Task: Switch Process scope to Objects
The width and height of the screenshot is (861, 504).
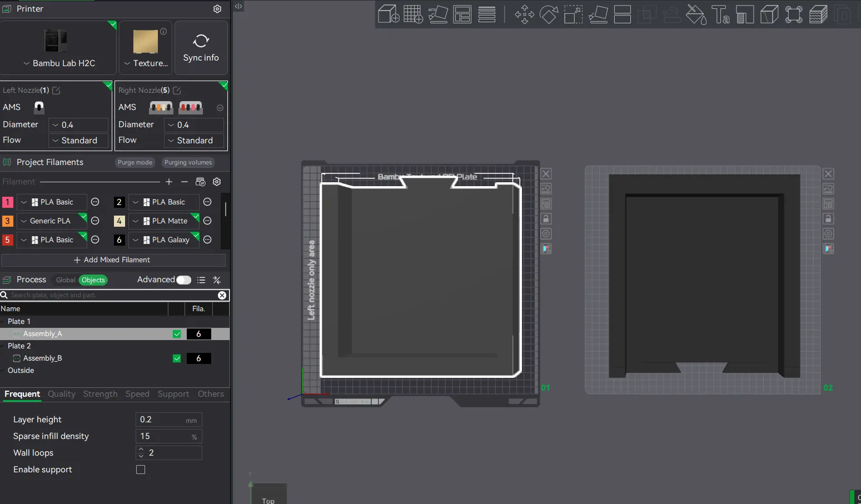Action: tap(93, 280)
